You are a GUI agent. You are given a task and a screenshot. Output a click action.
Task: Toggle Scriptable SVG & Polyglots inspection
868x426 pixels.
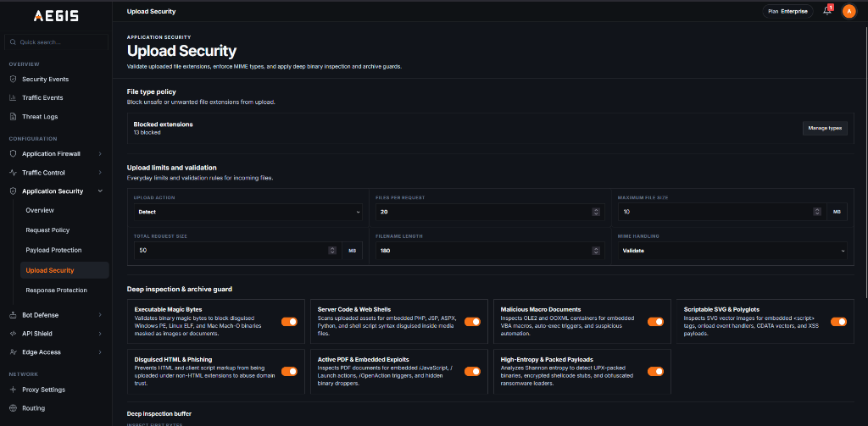click(x=838, y=322)
